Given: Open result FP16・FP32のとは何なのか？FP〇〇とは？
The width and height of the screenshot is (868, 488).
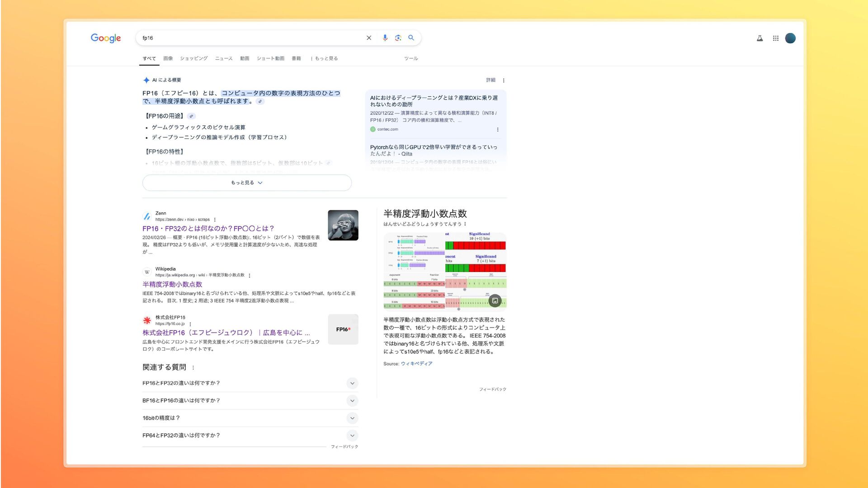Looking at the screenshot, I should [x=208, y=229].
